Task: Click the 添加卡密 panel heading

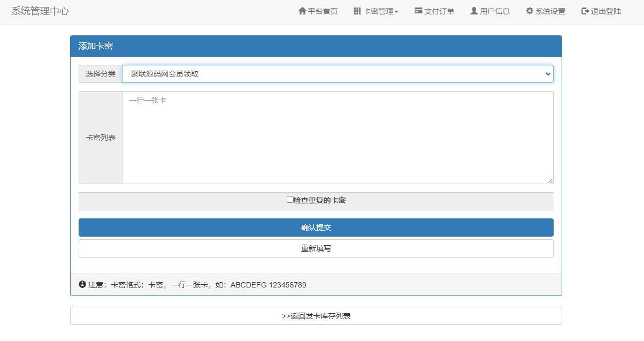Action: (96, 46)
